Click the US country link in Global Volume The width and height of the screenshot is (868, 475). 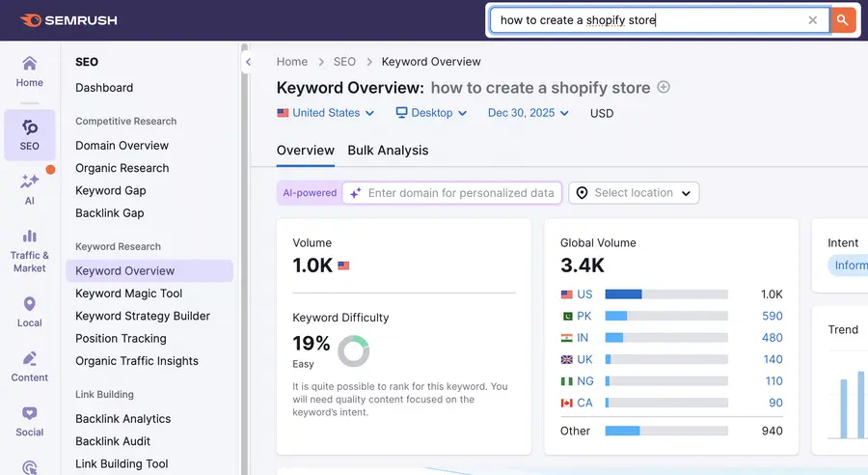point(584,294)
